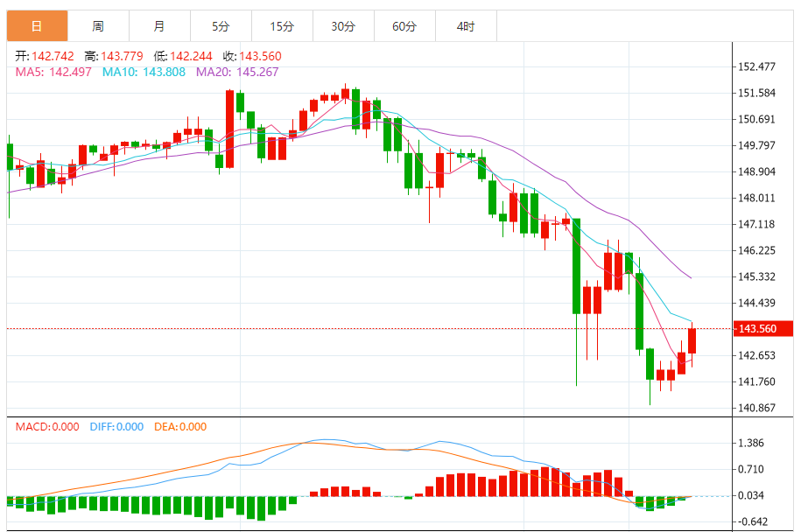The width and height of the screenshot is (801, 532).
Task: Click the -0.642 MACD axis label
Action: (751, 521)
